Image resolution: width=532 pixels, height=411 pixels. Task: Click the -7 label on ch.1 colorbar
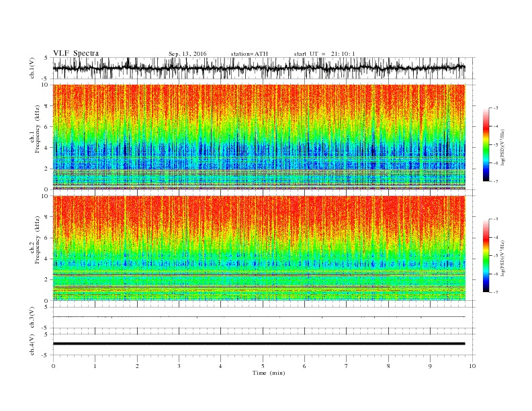coord(496,182)
